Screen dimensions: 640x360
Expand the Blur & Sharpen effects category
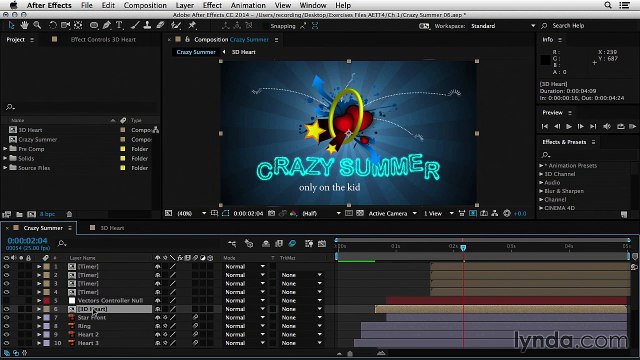pos(541,191)
